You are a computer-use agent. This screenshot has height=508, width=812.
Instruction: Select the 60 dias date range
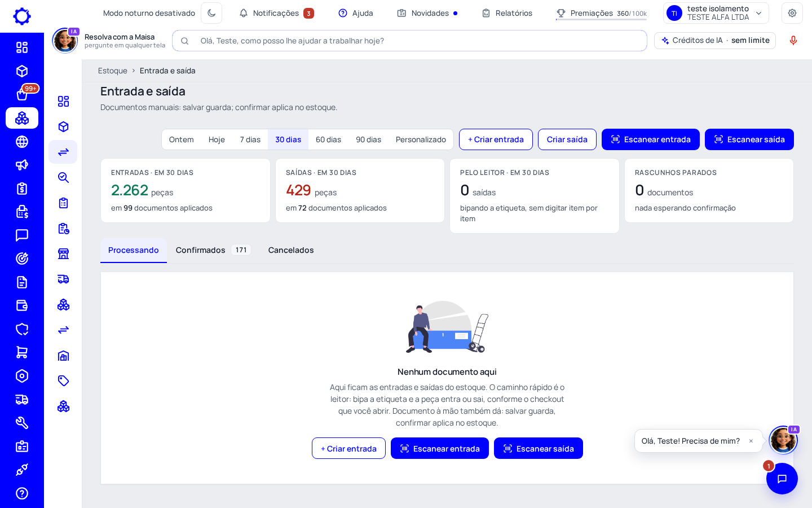click(329, 139)
